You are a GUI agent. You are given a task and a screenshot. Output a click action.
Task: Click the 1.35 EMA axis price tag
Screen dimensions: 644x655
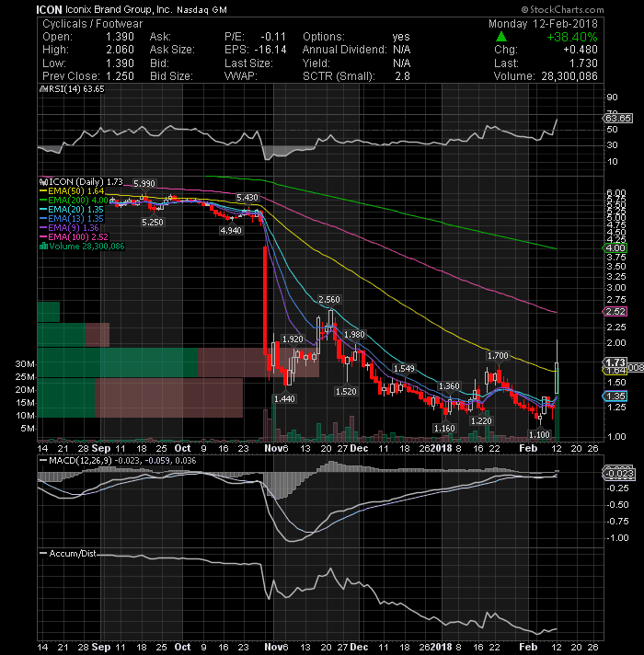[615, 396]
